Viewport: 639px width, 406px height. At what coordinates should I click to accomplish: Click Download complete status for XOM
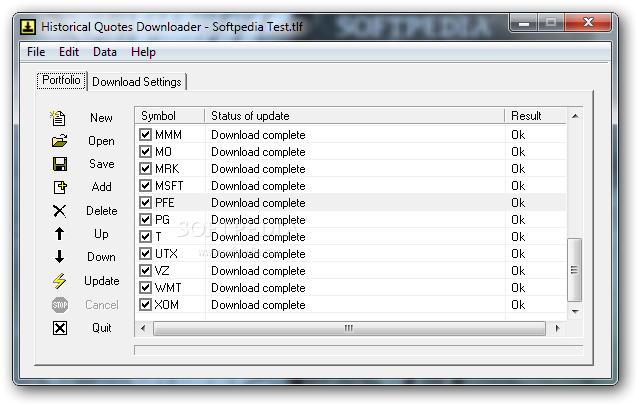[258, 305]
